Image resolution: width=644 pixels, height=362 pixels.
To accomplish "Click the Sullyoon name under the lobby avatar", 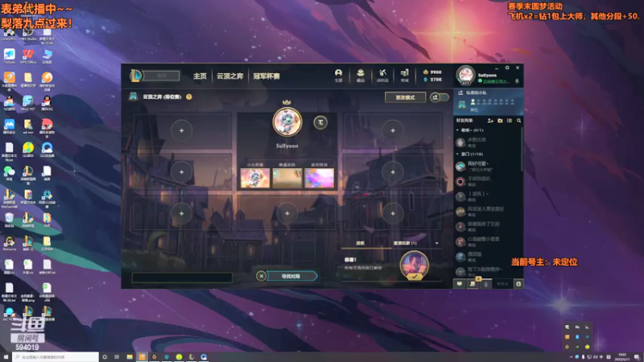I will tap(287, 146).
